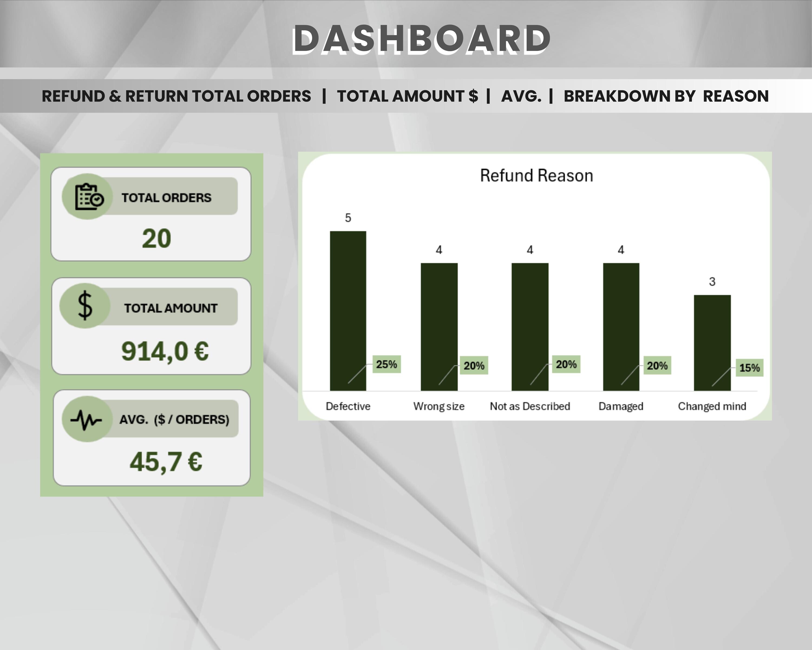This screenshot has width=812, height=650.
Task: Click the Wrong size bar
Action: (x=439, y=324)
